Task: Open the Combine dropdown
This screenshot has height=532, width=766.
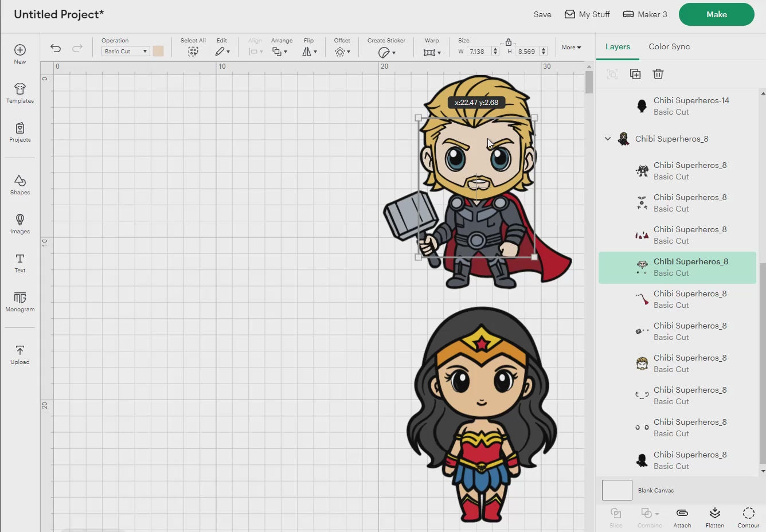Action: tap(650, 517)
